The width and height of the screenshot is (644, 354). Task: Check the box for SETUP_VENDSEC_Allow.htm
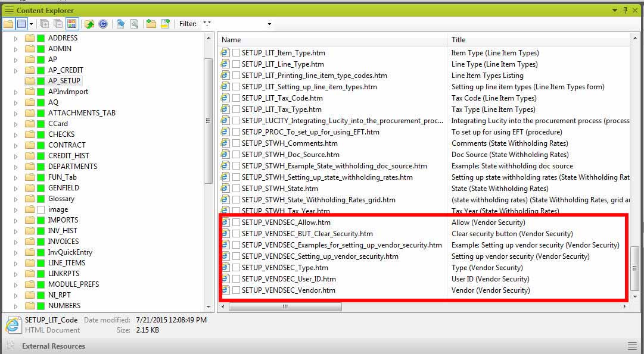click(x=236, y=223)
